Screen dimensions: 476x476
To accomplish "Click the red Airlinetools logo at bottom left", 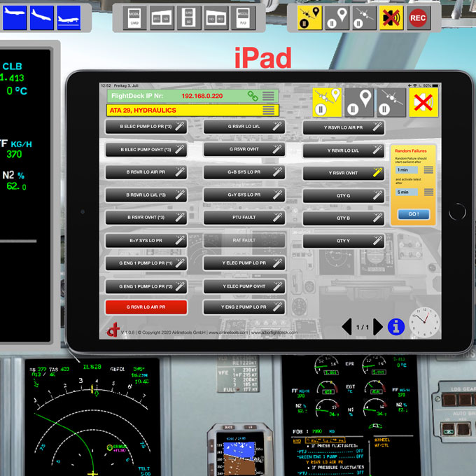I will pos(113,330).
